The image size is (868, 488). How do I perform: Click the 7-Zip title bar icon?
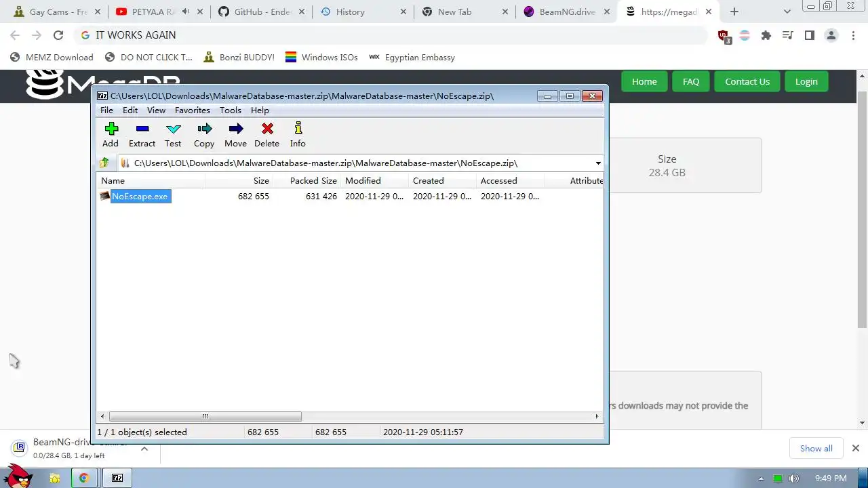(102, 96)
